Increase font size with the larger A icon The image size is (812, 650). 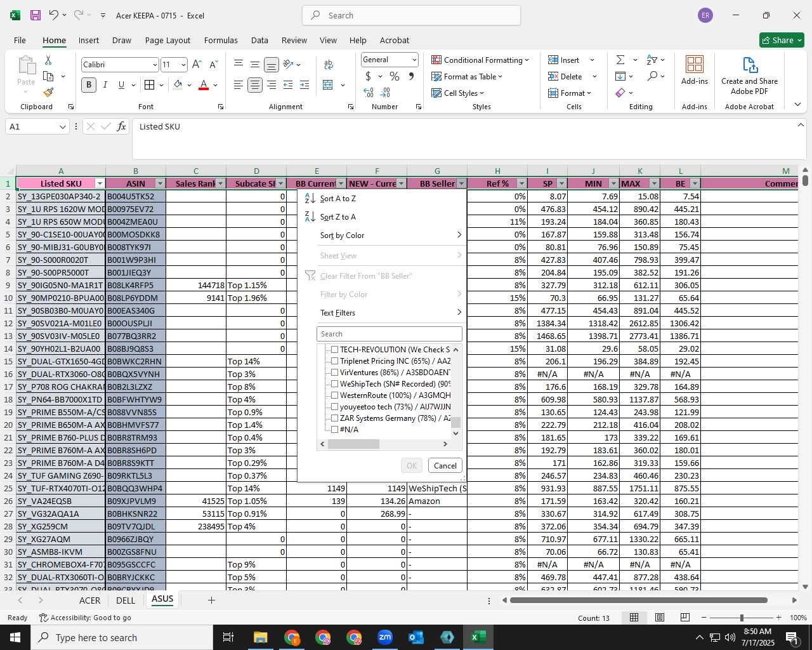197,65
